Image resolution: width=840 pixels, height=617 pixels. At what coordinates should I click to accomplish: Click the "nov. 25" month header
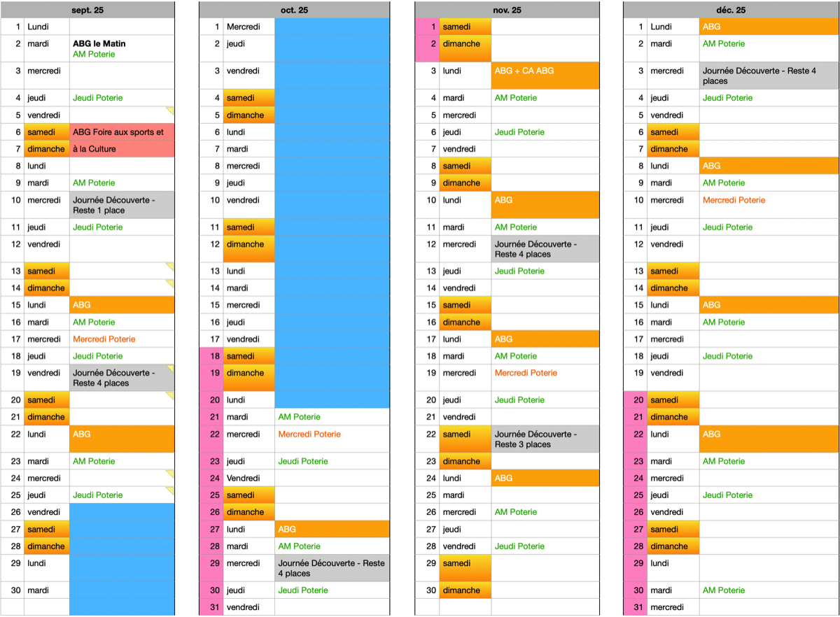pyautogui.click(x=507, y=10)
